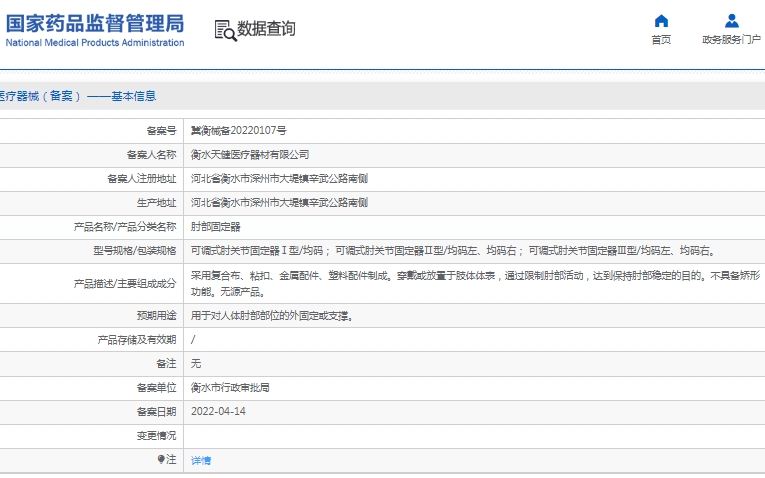Click the product description starting 采用复合布
The width and height of the screenshot is (765, 478).
coord(475,283)
